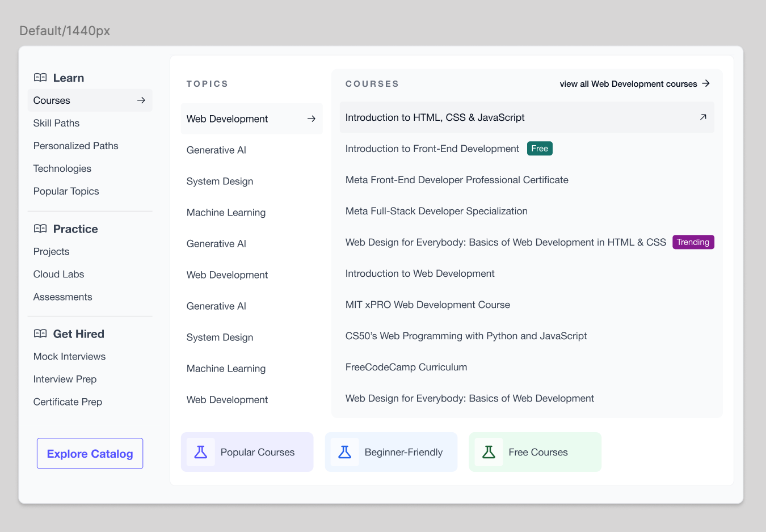The image size is (766, 532).
Task: Select Popular Topics in the sidebar
Action: 66,191
